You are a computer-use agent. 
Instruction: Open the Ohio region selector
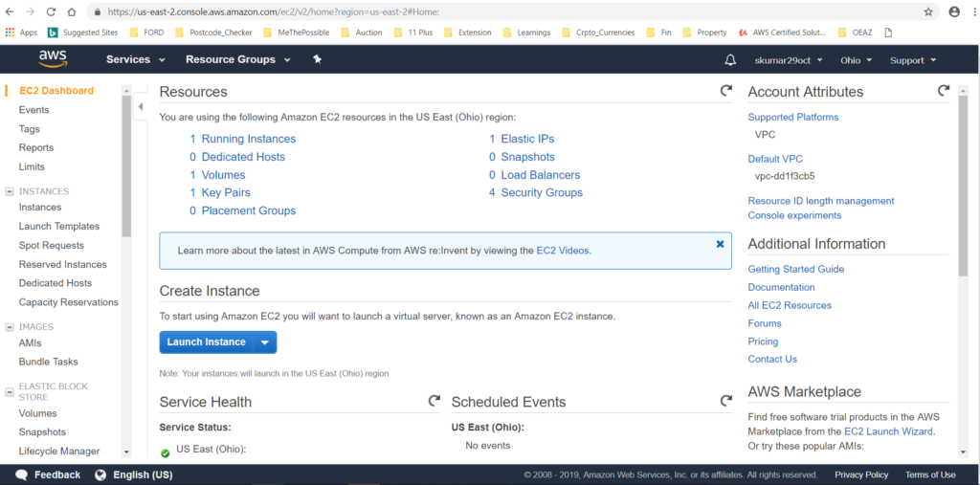coord(856,60)
